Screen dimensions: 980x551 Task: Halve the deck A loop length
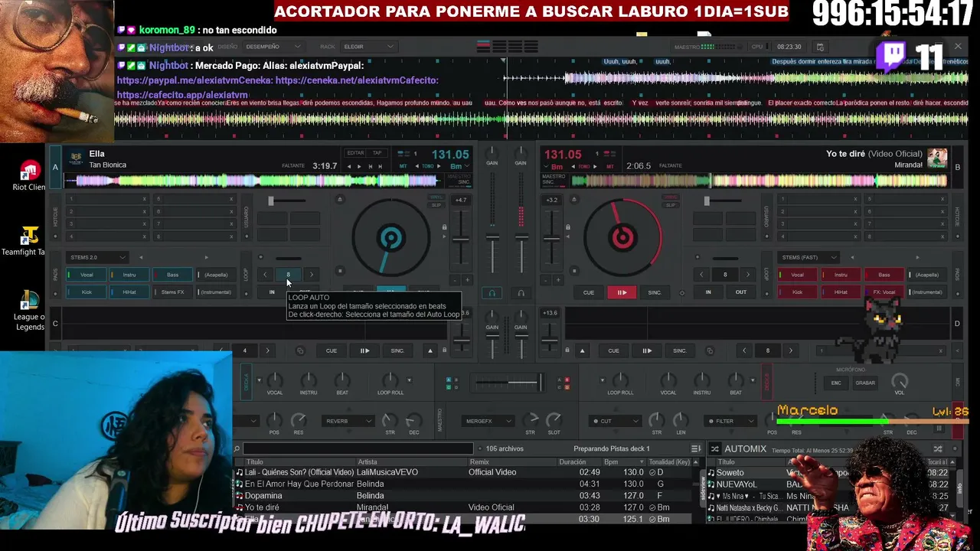pos(265,275)
